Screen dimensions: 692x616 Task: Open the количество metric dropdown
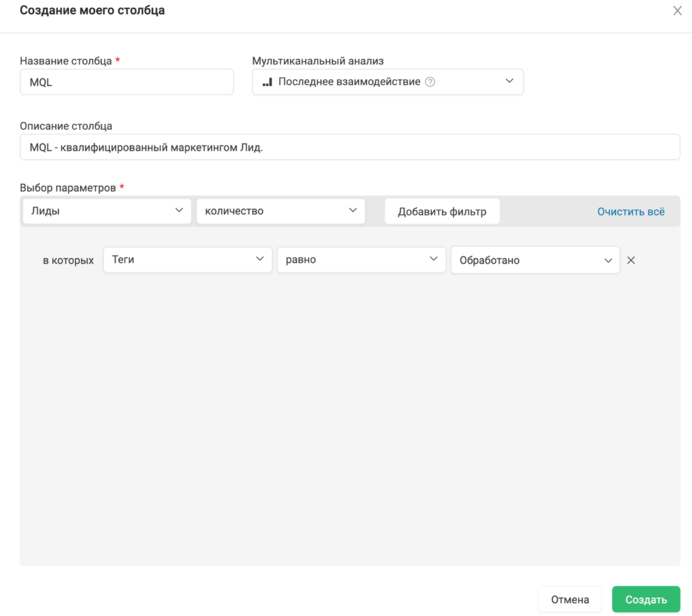coord(280,211)
